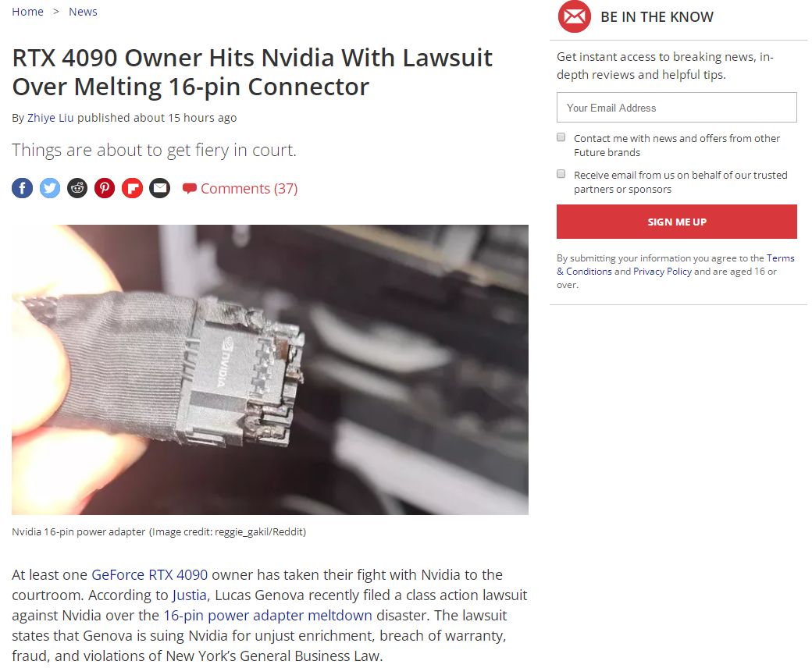
Task: Enable news and offers from Future brands
Action: click(x=561, y=137)
